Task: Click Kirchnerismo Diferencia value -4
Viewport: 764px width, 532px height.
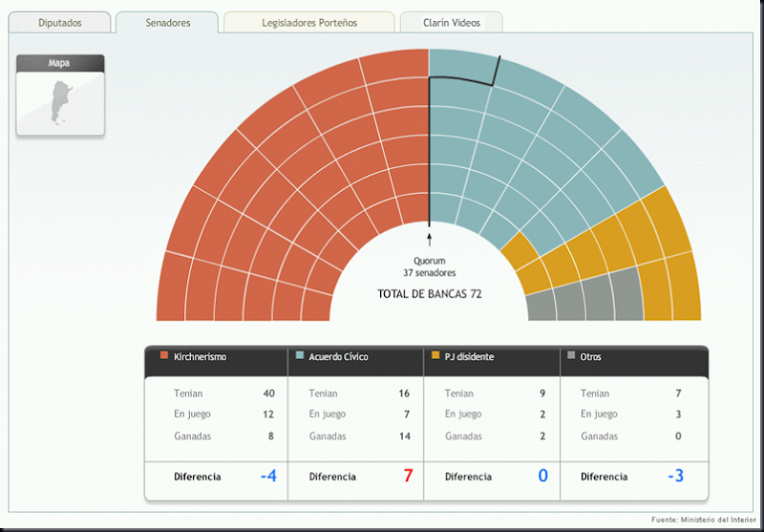Action: coord(268,476)
